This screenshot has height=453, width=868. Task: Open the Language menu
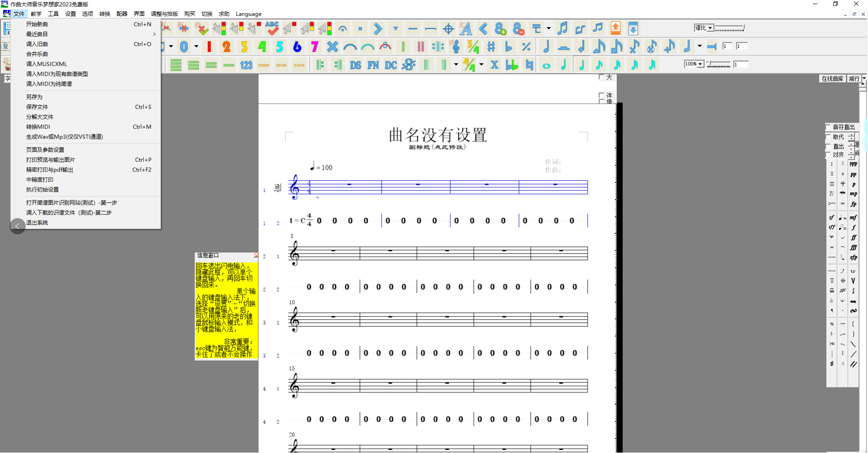(249, 14)
